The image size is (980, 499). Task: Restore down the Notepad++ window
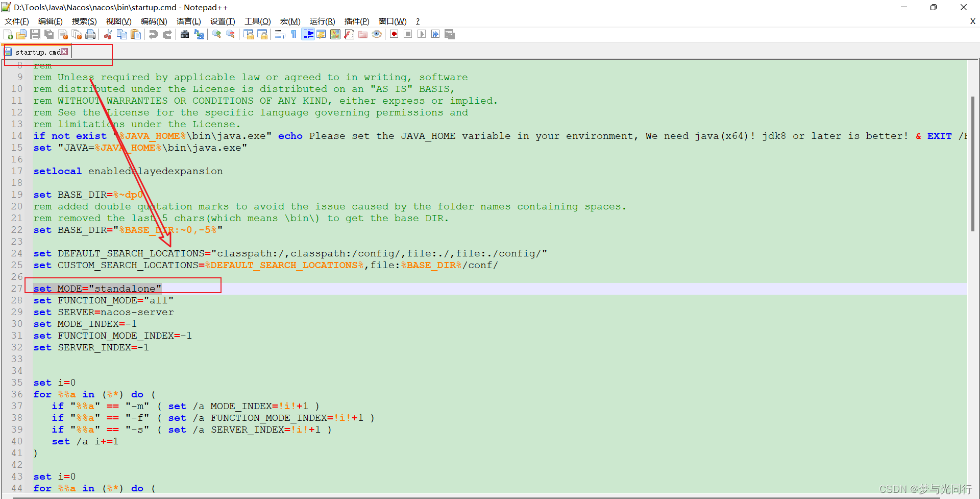click(934, 7)
